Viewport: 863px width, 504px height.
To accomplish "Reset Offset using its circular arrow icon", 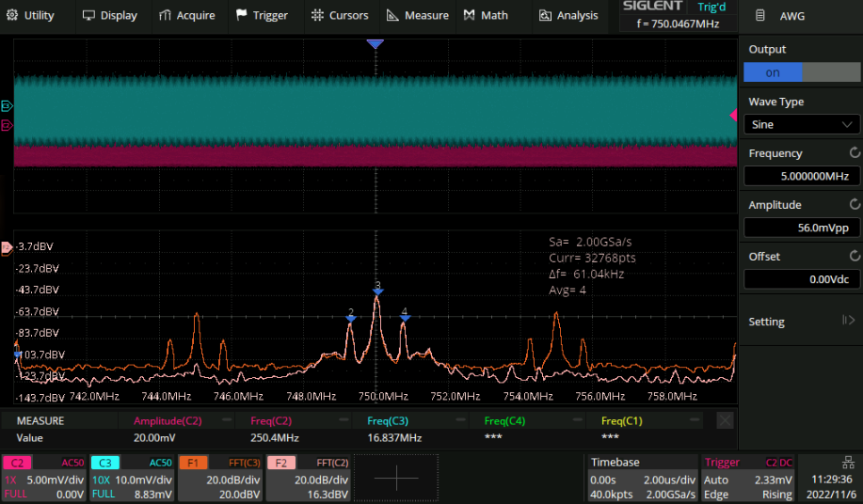I will pyautogui.click(x=855, y=256).
